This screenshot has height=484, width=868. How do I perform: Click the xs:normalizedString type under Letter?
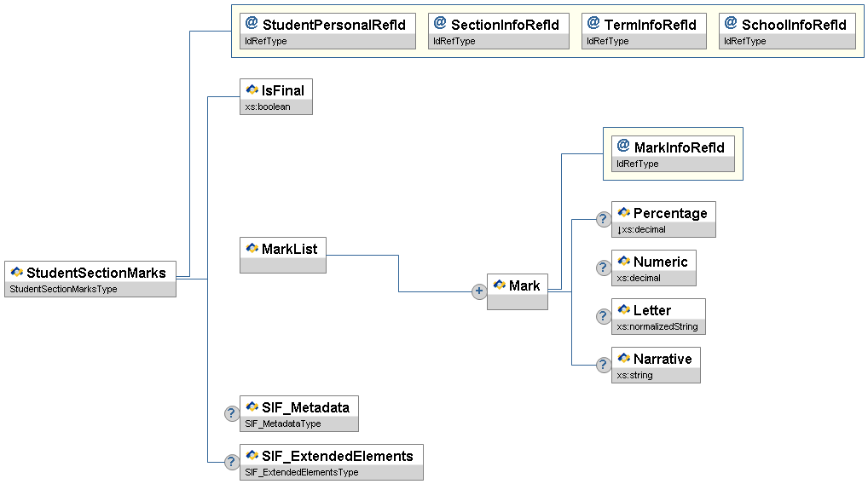tap(657, 326)
